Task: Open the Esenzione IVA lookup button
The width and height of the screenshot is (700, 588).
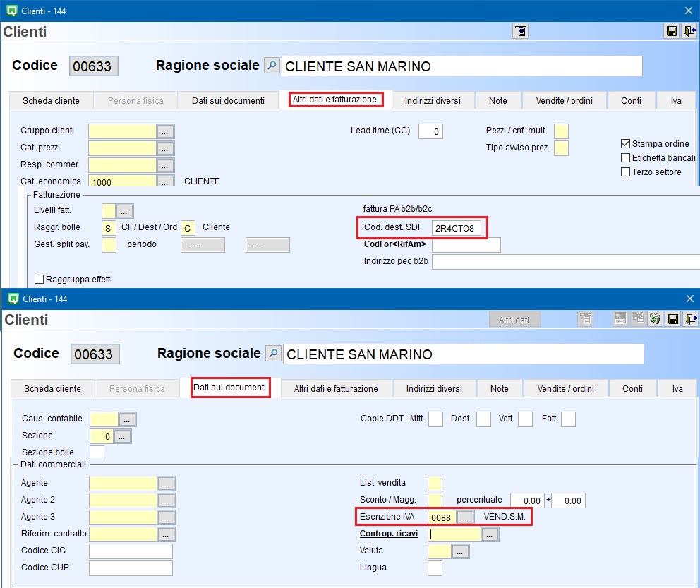Action: coord(465,517)
